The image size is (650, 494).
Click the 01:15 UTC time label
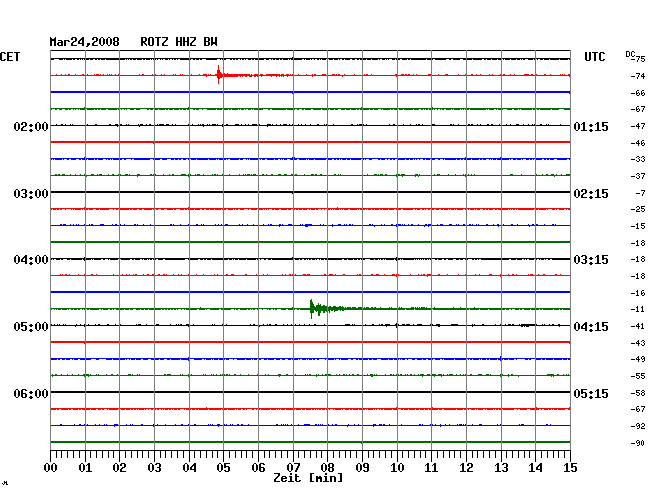click(x=591, y=126)
